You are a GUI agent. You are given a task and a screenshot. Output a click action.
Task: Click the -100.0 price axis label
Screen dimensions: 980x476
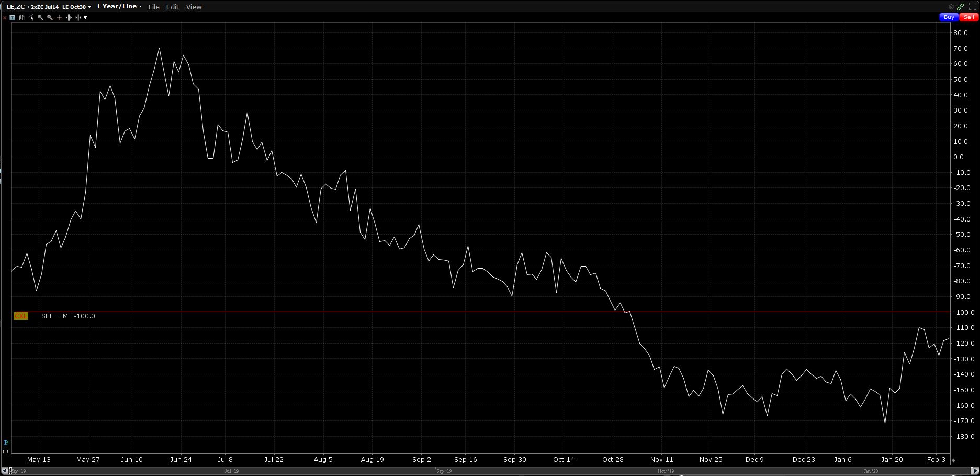(963, 312)
